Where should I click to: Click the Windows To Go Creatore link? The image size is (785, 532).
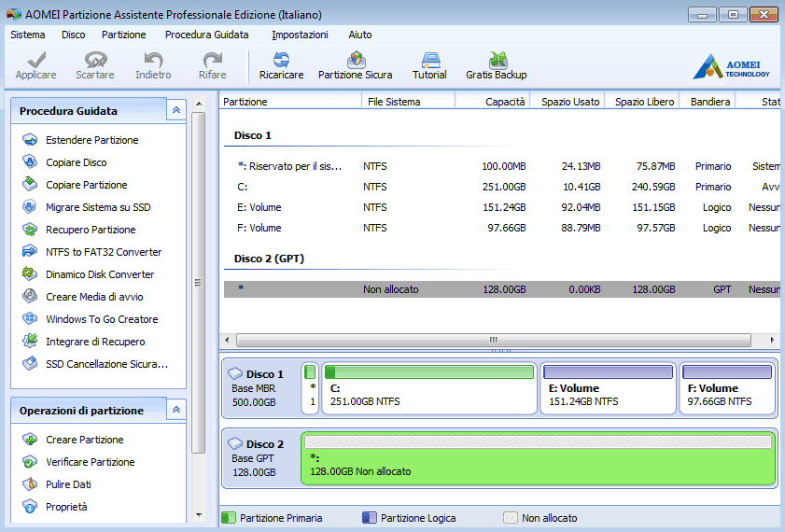point(102,319)
